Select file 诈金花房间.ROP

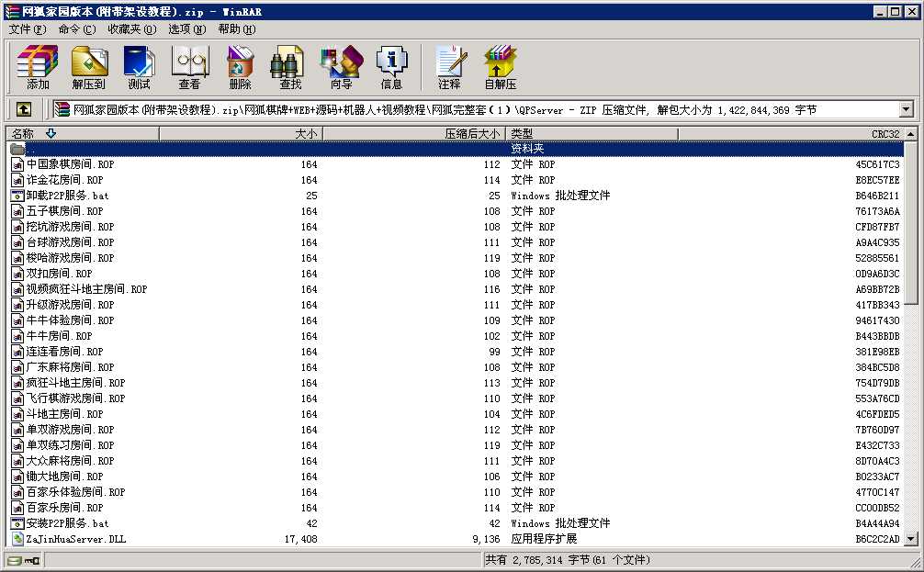point(65,180)
